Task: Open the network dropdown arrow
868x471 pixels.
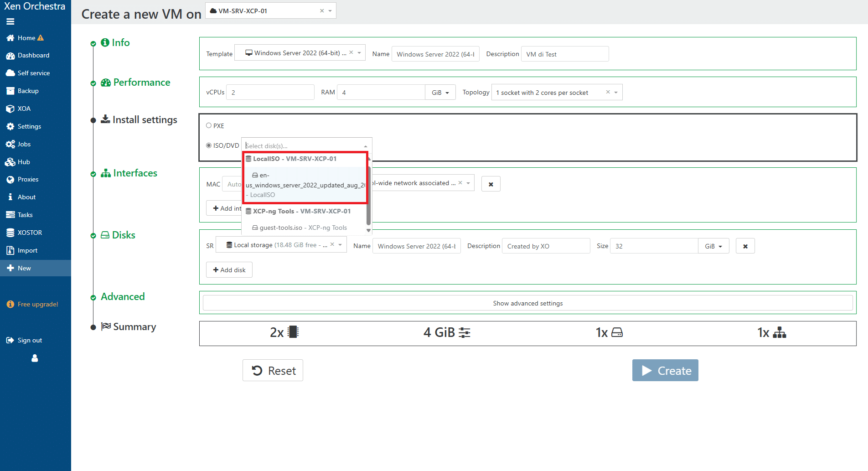Action: 468,183
